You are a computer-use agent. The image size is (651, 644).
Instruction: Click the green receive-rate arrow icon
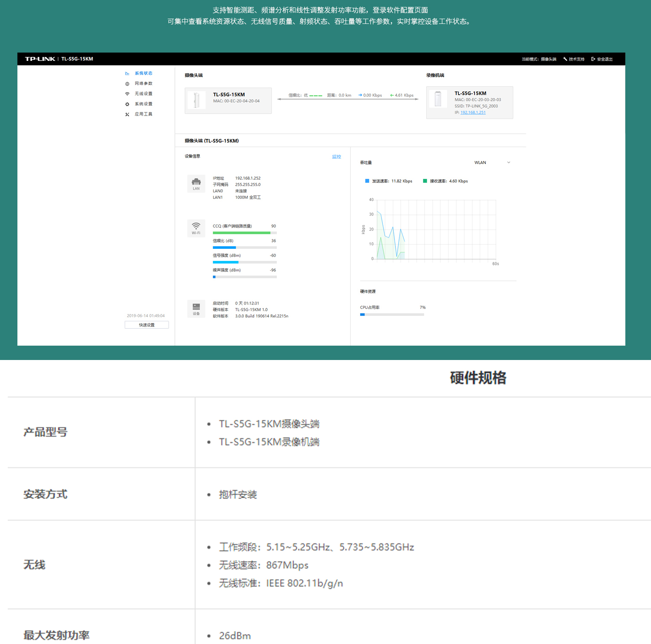point(392,95)
